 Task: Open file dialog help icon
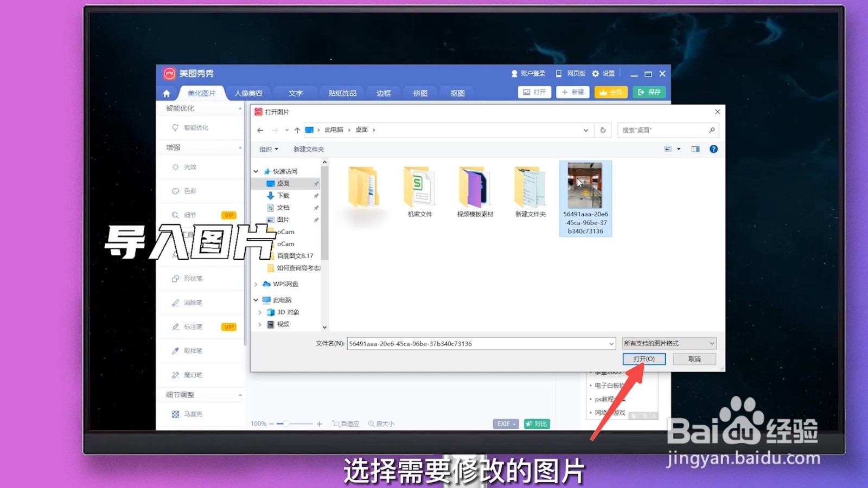point(713,149)
